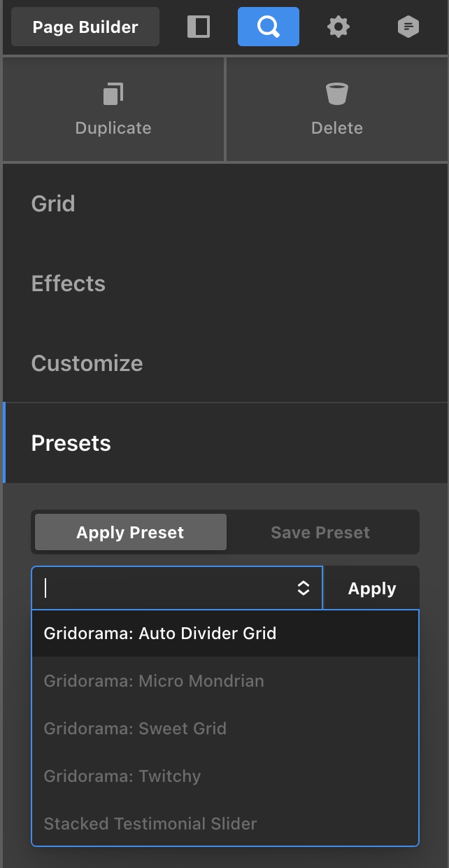Click the Duplicate icon
The width and height of the screenshot is (449, 868).
click(113, 94)
